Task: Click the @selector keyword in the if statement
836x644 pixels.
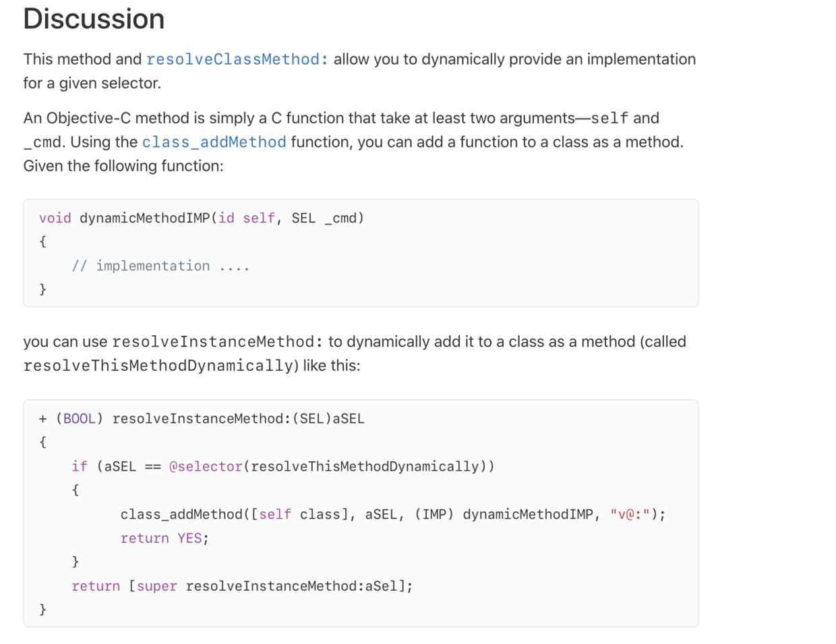Action: (x=205, y=467)
